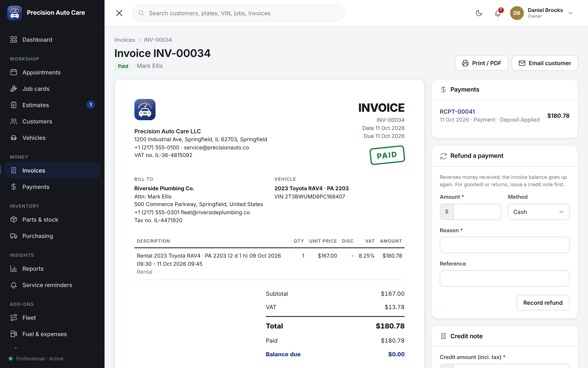
Task: Go to Appointments in sidebar
Action: [52, 72]
